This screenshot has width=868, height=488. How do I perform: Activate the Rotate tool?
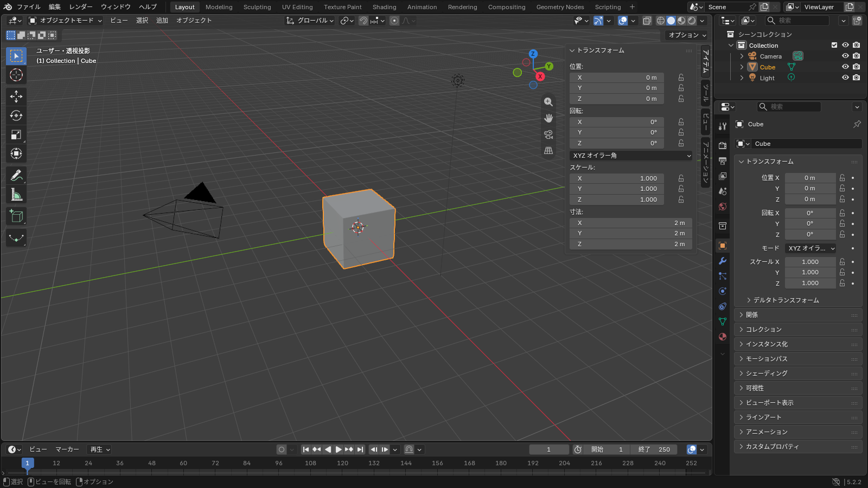16,115
